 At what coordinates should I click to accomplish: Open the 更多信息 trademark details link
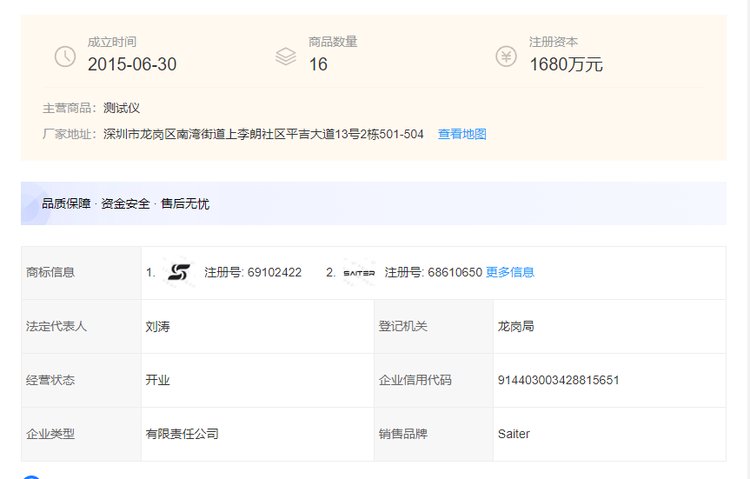click(510, 272)
